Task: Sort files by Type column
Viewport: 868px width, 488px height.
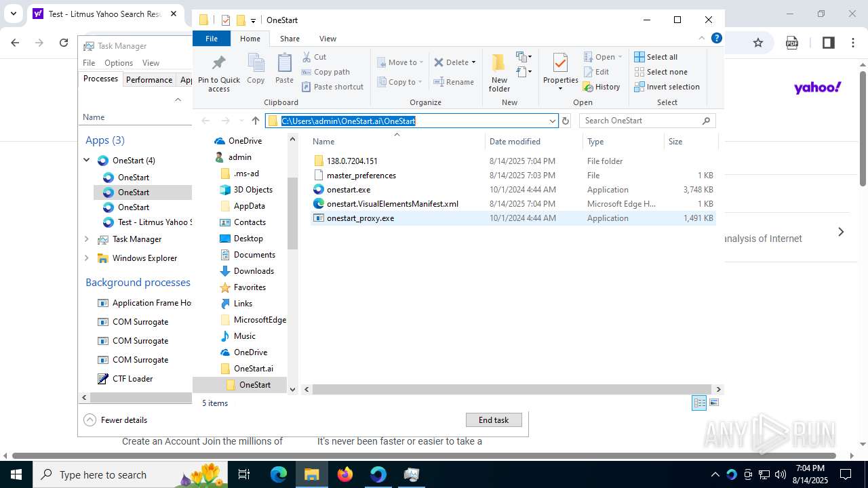Action: (623, 142)
